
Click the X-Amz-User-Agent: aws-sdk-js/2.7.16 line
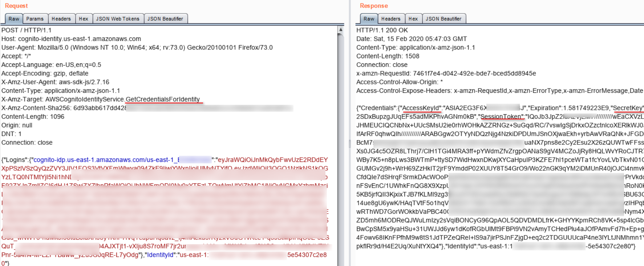(x=55, y=82)
